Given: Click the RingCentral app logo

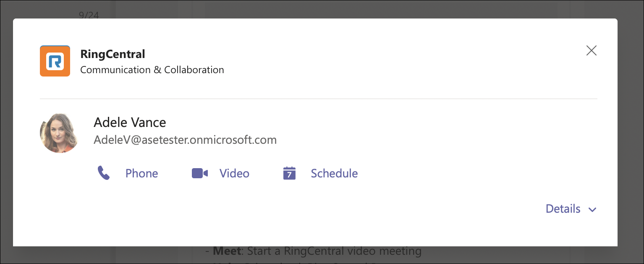Looking at the screenshot, I should click(55, 61).
